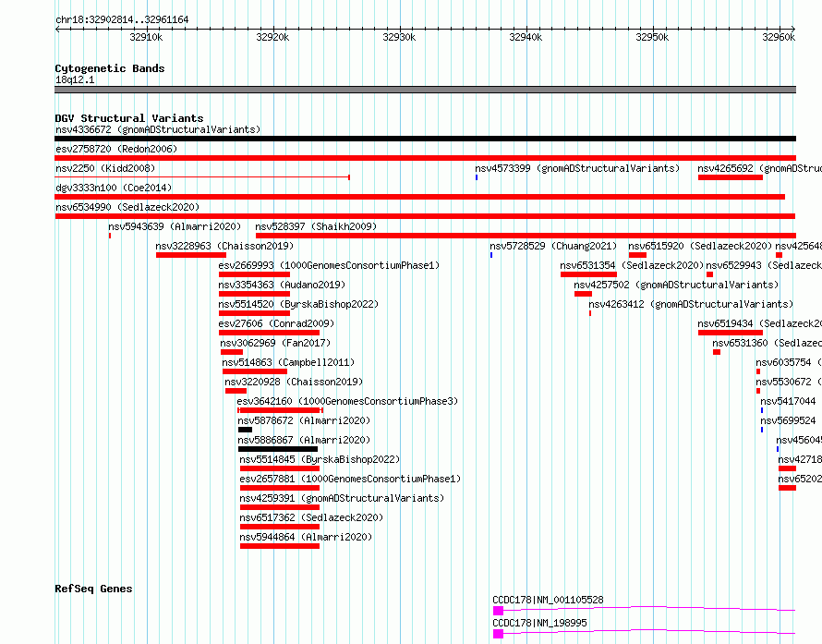Click nsv5878672 (Almarri2020) label
This screenshot has height=644, width=822.
point(304,420)
